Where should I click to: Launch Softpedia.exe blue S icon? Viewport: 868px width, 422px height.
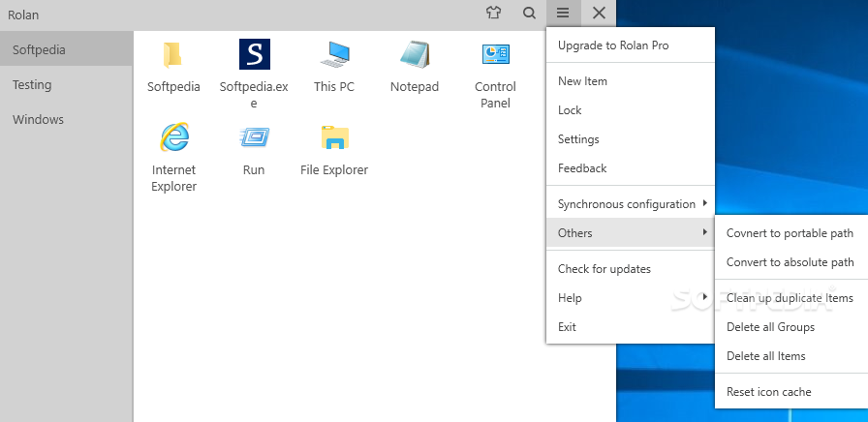254,54
